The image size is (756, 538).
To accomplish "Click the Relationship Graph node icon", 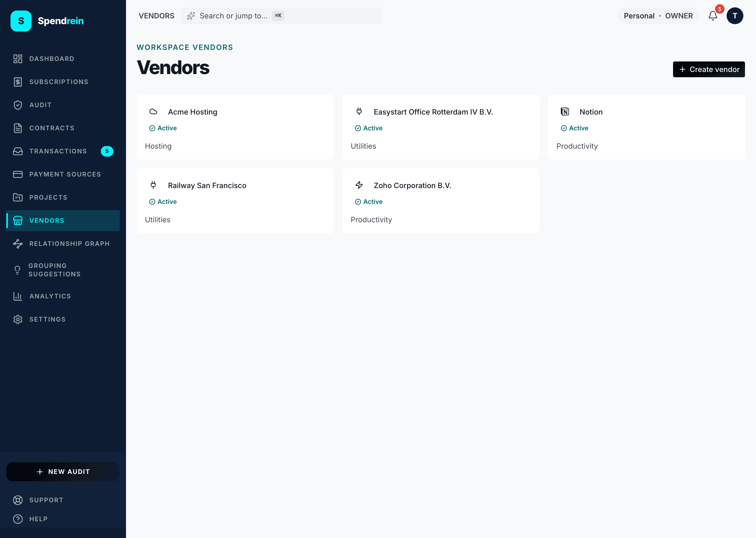I will [18, 244].
